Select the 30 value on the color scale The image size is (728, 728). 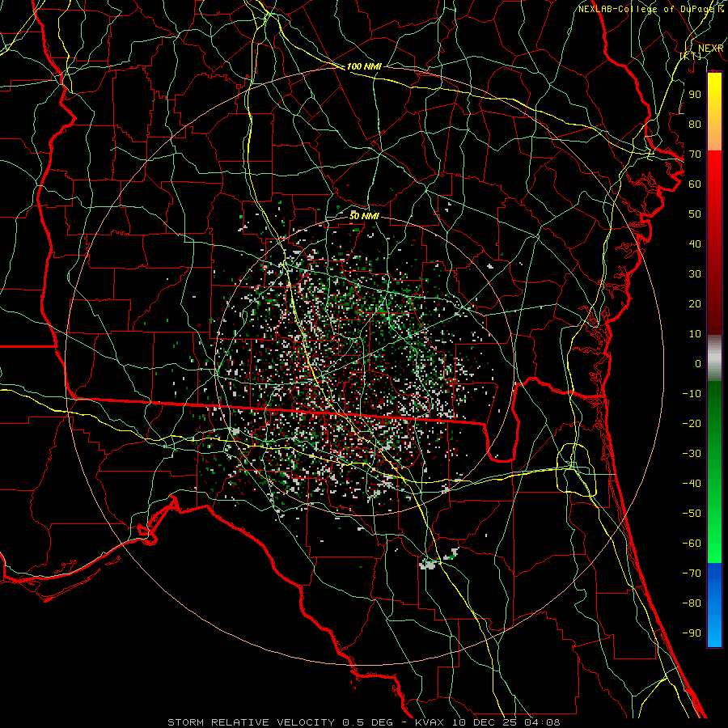coord(695,274)
